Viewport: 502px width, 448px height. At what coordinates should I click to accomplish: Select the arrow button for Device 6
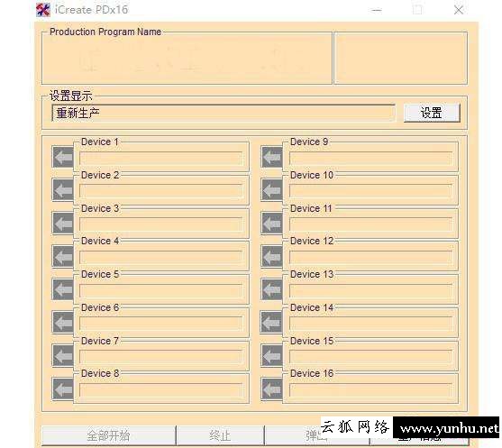pos(63,322)
